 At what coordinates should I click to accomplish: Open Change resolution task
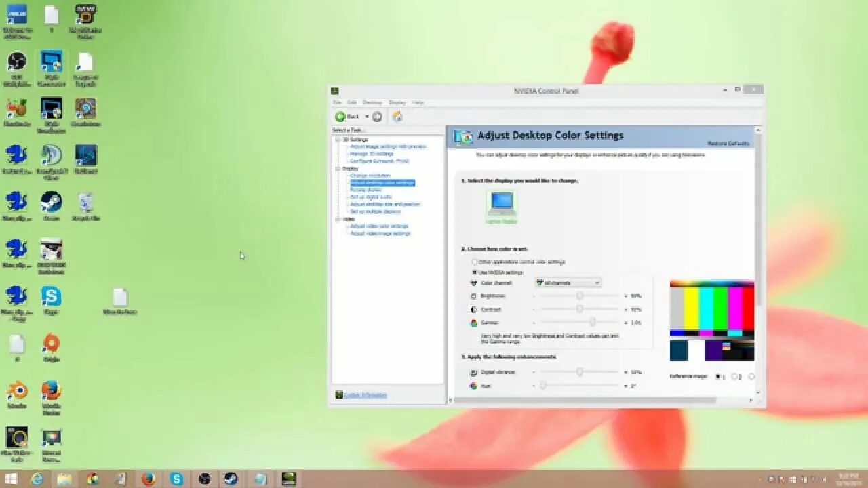(x=370, y=176)
